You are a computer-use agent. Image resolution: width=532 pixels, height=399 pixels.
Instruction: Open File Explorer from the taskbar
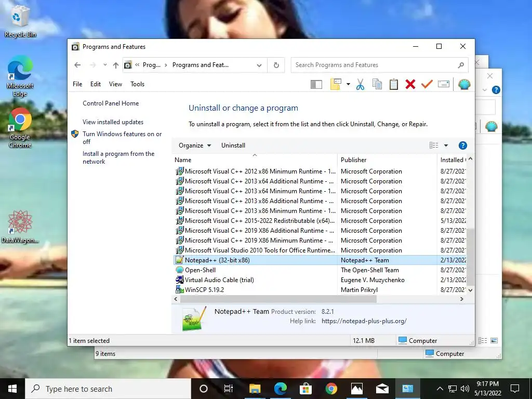(255, 389)
